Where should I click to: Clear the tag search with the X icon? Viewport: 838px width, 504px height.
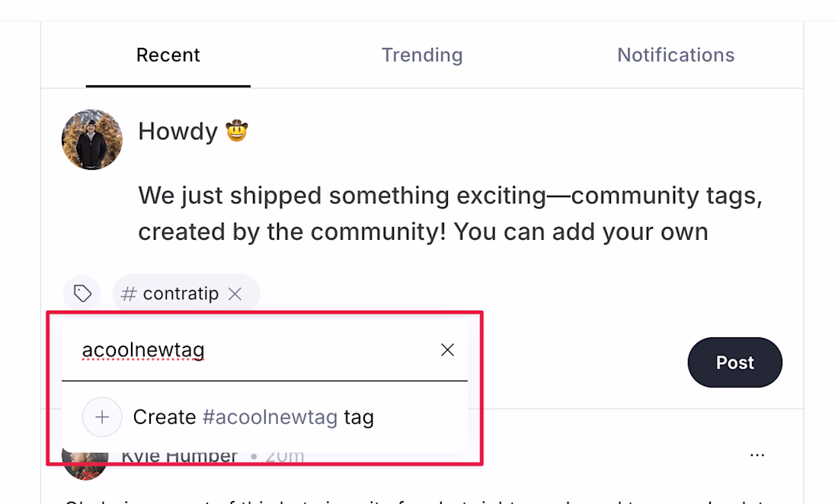pos(448,350)
